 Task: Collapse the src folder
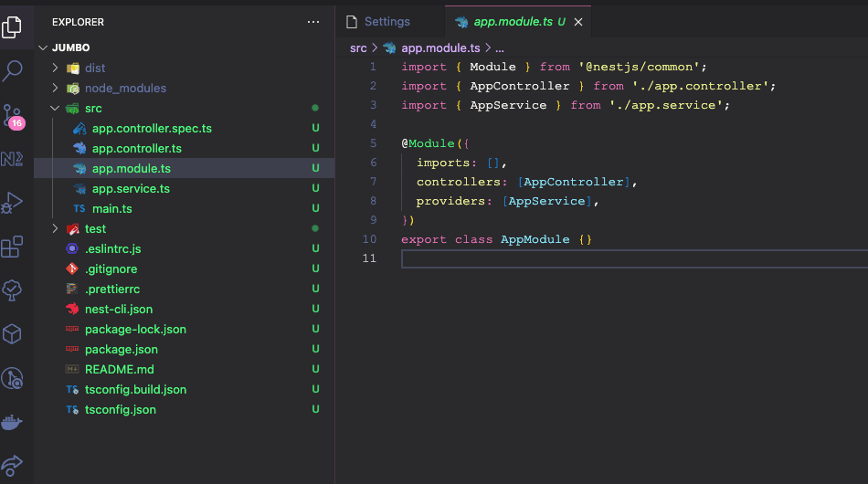pyautogui.click(x=93, y=109)
